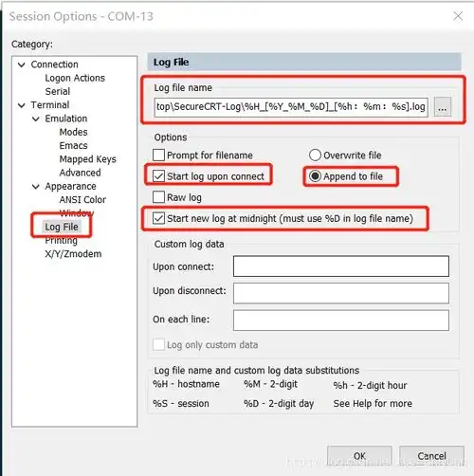Viewport: 474px width, 476px height.
Task: Cancel the session options changes
Action: (x=431, y=456)
